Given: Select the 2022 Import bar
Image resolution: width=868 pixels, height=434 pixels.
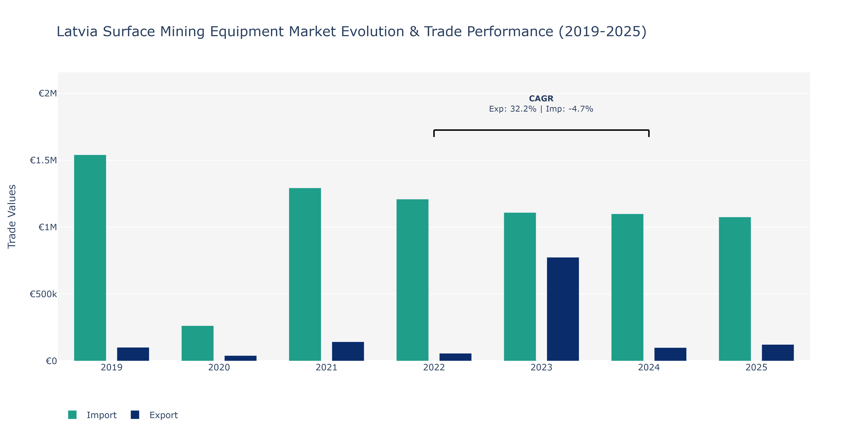Looking at the screenshot, I should (412, 280).
